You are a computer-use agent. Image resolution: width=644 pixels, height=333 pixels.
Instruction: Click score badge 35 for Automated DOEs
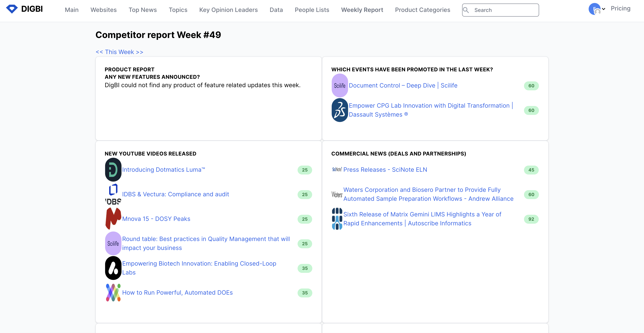click(x=305, y=293)
